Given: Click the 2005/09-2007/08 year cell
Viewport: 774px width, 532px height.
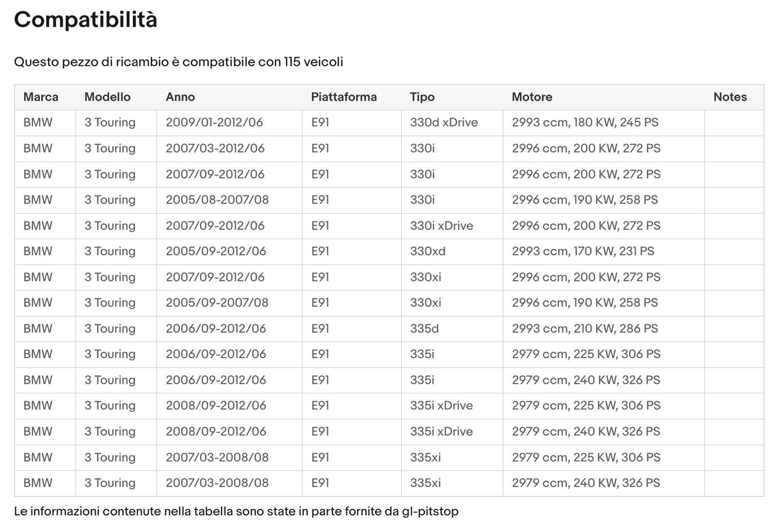Looking at the screenshot, I should [217, 303].
